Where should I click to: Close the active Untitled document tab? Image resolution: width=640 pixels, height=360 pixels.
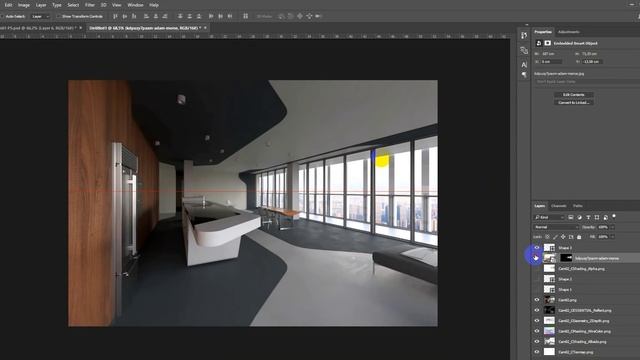click(x=205, y=28)
